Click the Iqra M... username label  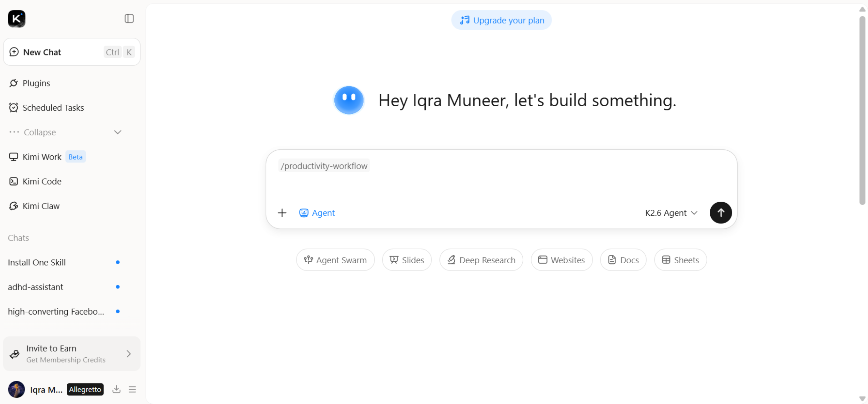(x=46, y=390)
